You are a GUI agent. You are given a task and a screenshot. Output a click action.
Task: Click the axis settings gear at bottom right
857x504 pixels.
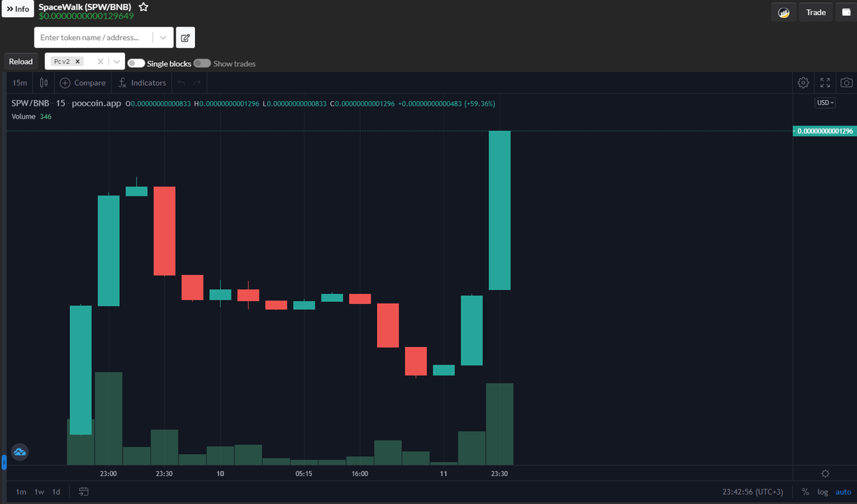(x=825, y=473)
